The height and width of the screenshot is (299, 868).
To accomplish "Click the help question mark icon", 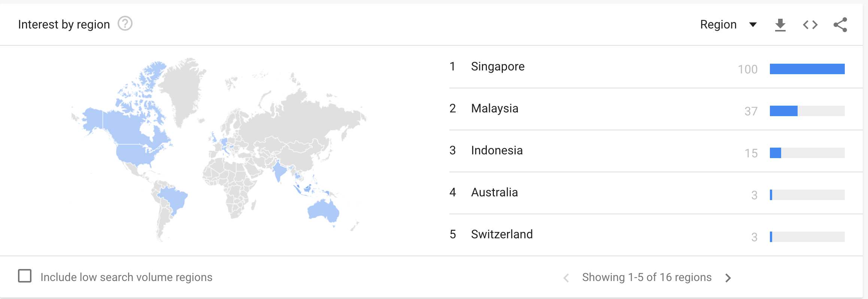I will (x=125, y=24).
